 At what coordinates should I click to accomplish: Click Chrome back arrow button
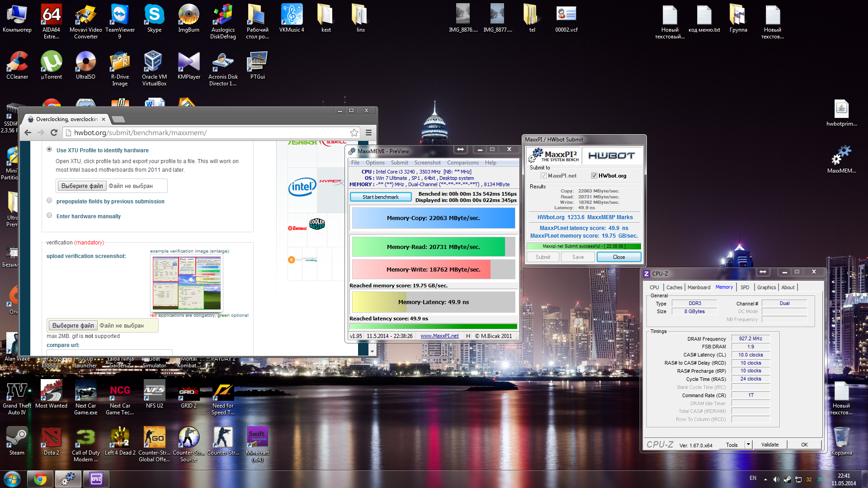coord(28,132)
